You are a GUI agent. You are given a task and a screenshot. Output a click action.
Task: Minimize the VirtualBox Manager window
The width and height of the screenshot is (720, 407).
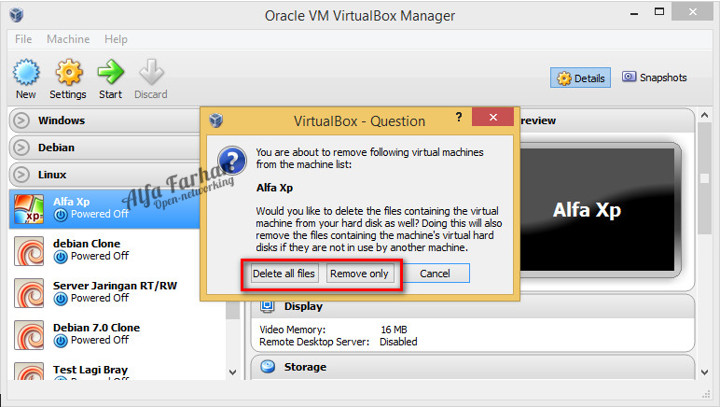(x=634, y=13)
